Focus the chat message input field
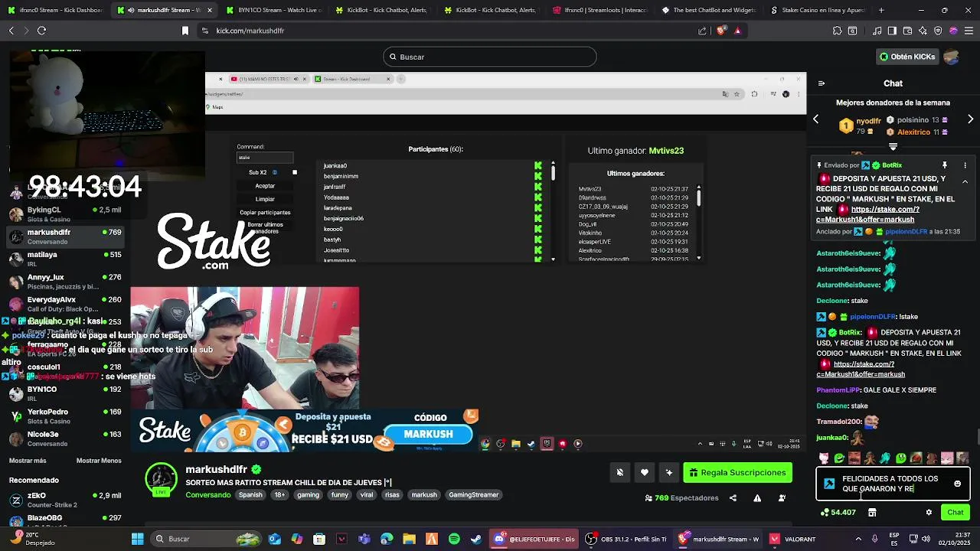Screen dimensions: 980x551 click(x=892, y=484)
